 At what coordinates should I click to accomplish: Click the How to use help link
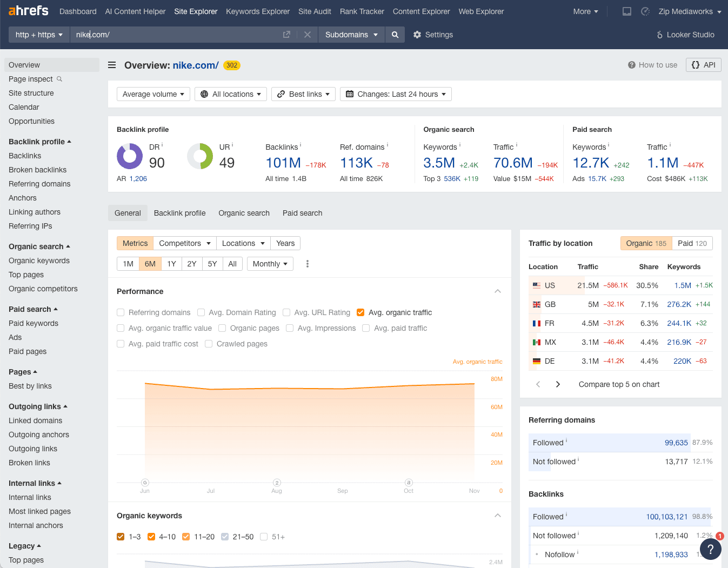[652, 65]
